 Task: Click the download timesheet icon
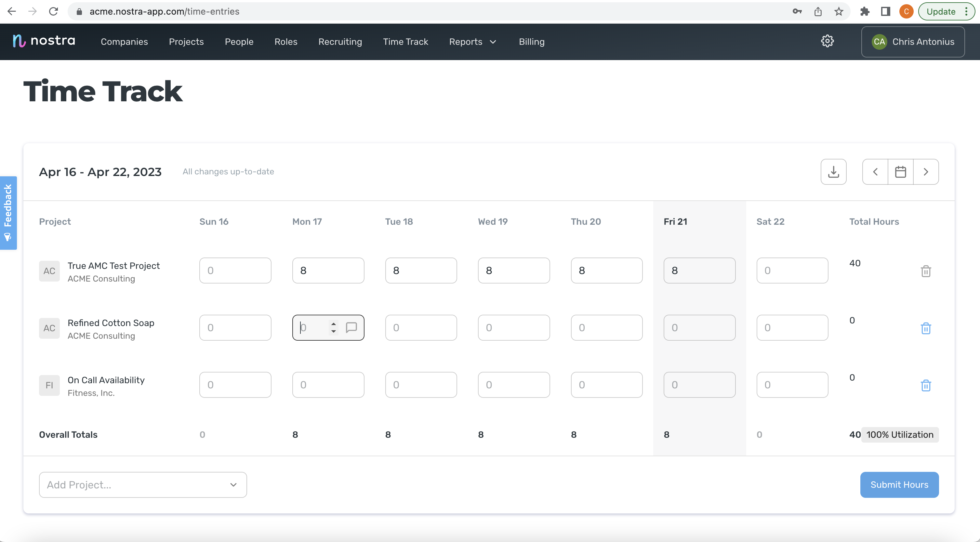833,172
